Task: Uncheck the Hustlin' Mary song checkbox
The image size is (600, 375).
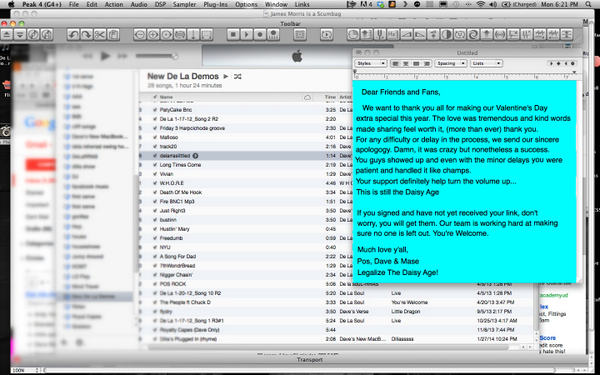Action: click(x=155, y=229)
